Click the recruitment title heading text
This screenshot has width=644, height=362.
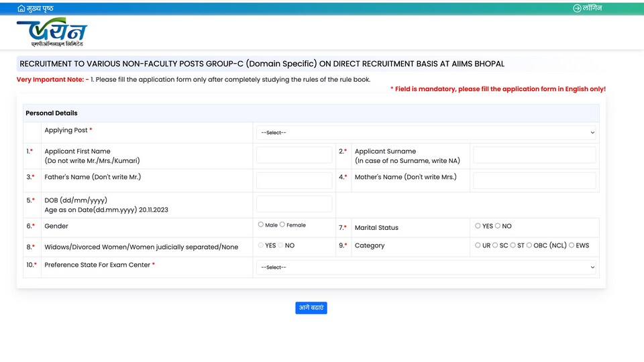pos(262,64)
